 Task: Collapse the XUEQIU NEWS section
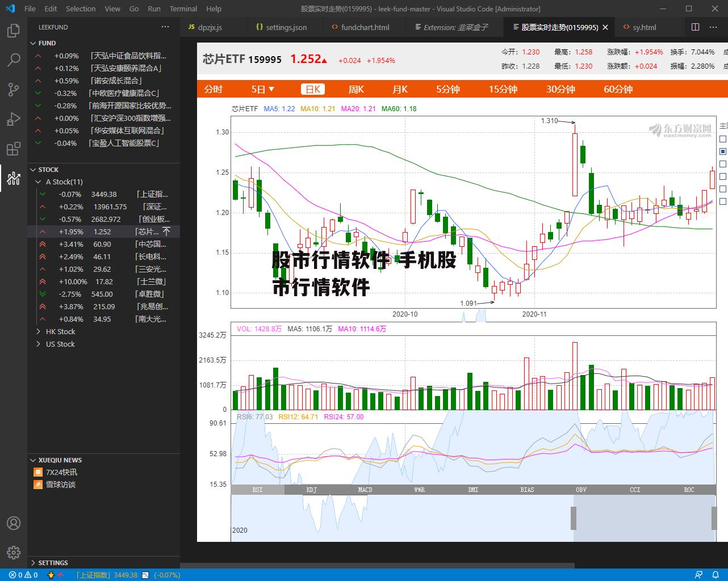(x=103, y=460)
